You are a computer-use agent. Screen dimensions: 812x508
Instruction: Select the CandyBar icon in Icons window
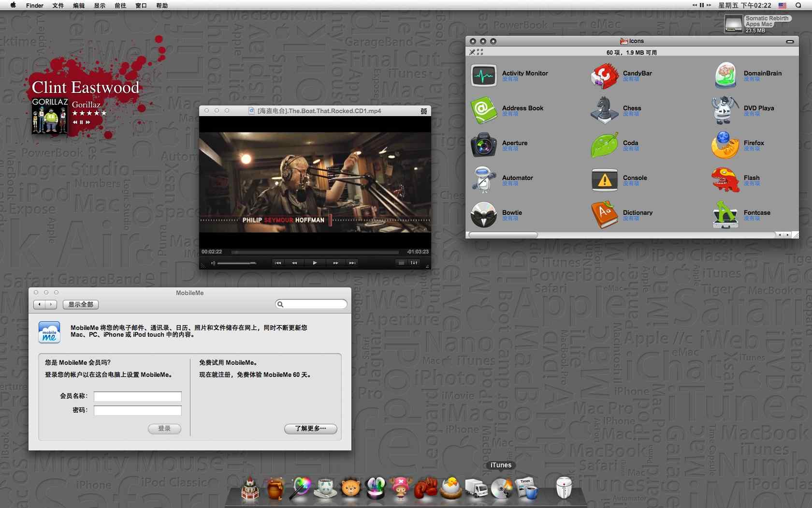[605, 76]
